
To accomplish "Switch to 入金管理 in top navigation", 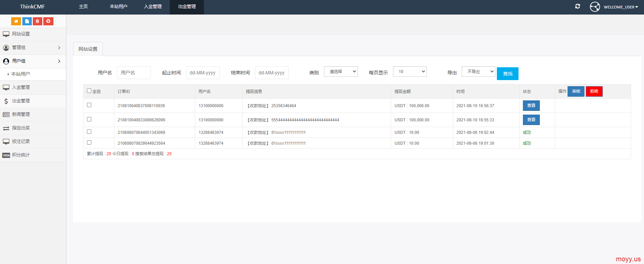I will (x=153, y=7).
